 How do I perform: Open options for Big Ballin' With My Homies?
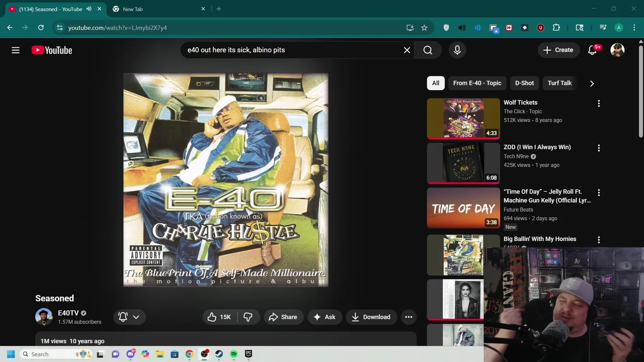[x=599, y=240]
